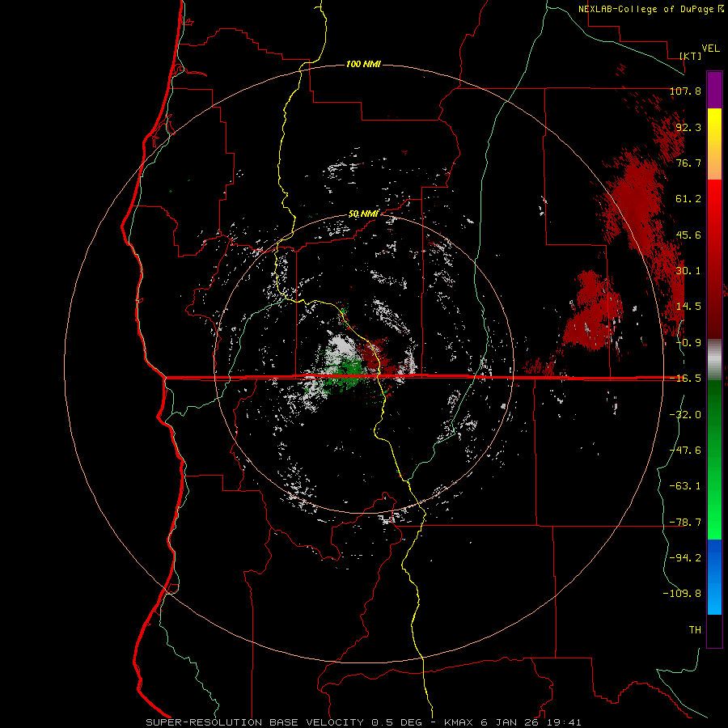Click the 45.6 legend value
This screenshot has width=728, height=728.
click(688, 235)
